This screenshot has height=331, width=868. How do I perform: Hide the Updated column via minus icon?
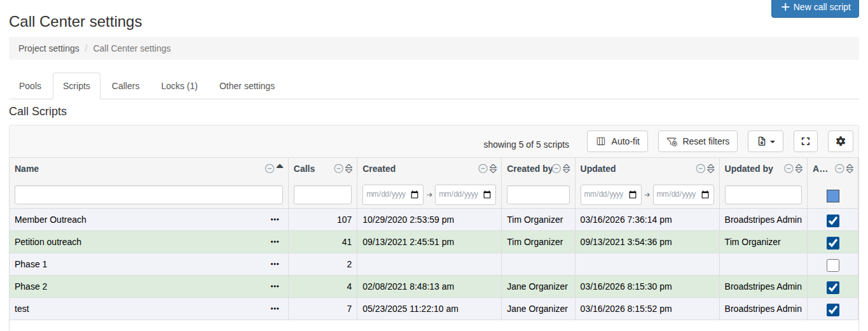(701, 169)
